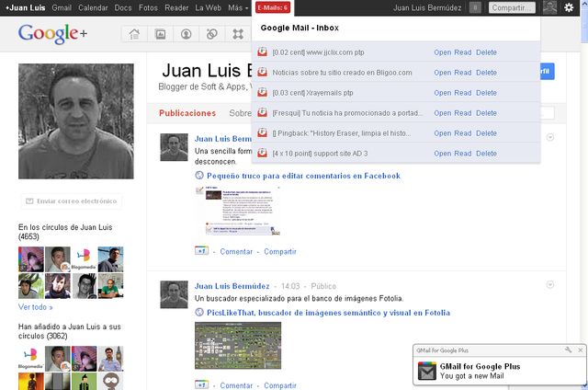Image resolution: width=588 pixels, height=390 pixels.
Task: Close the GMail for Google Plus notification
Action: pyautogui.click(x=580, y=350)
